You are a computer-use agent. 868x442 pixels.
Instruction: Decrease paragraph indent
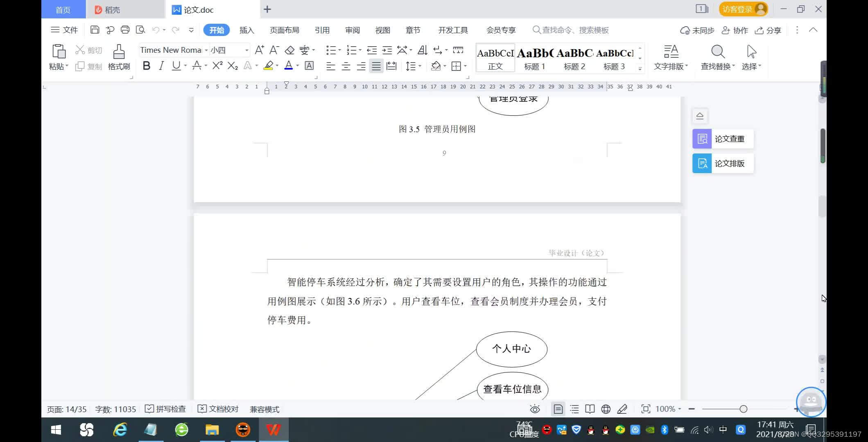[371, 50]
